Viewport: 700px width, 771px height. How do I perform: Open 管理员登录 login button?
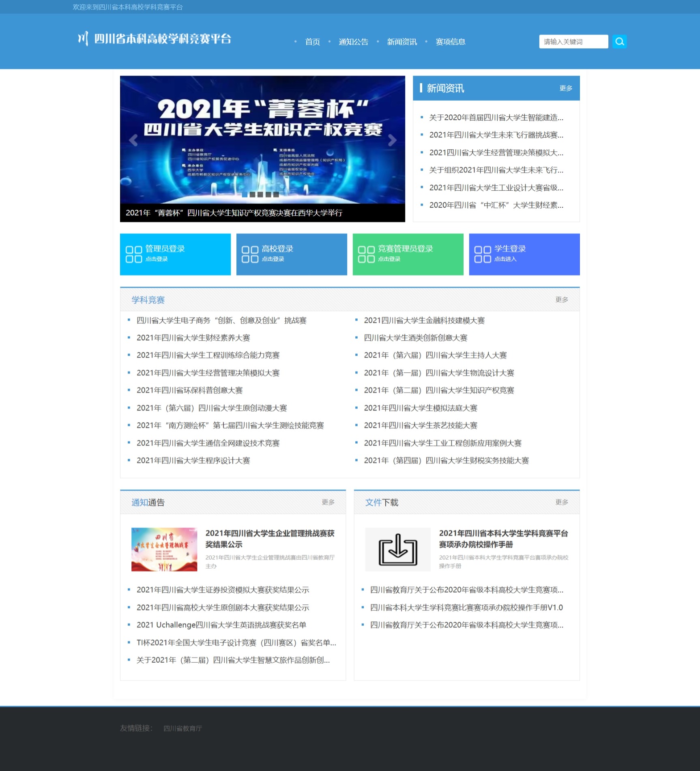pyautogui.click(x=175, y=254)
